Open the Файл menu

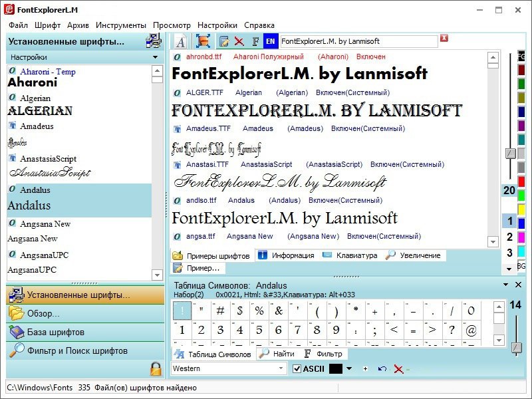[x=19, y=25]
